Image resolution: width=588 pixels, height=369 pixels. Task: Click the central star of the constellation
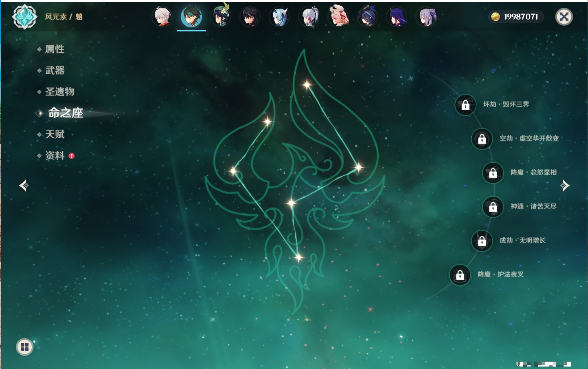(291, 203)
